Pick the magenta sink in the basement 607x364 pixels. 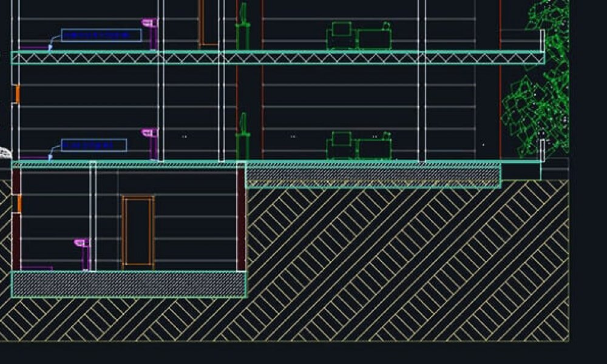coord(82,243)
